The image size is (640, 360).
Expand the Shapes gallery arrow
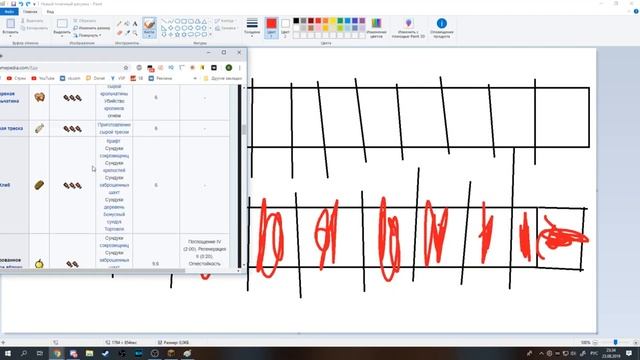tap(211, 35)
